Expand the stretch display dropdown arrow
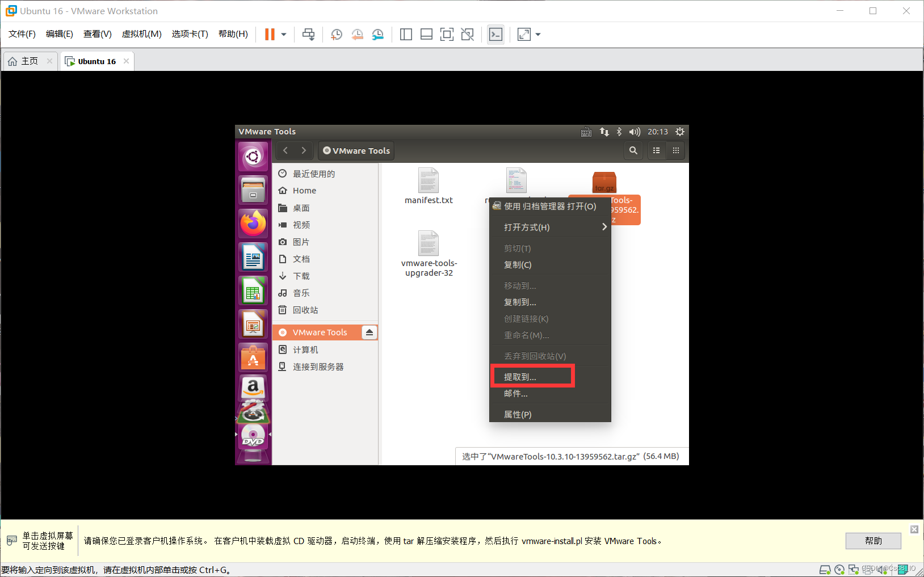The image size is (924, 577). coord(538,35)
